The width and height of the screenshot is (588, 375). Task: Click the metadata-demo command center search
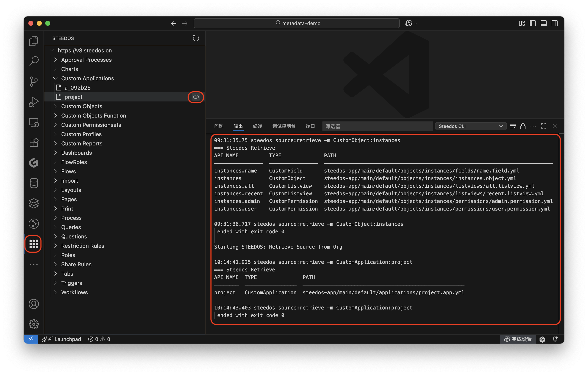pos(297,23)
